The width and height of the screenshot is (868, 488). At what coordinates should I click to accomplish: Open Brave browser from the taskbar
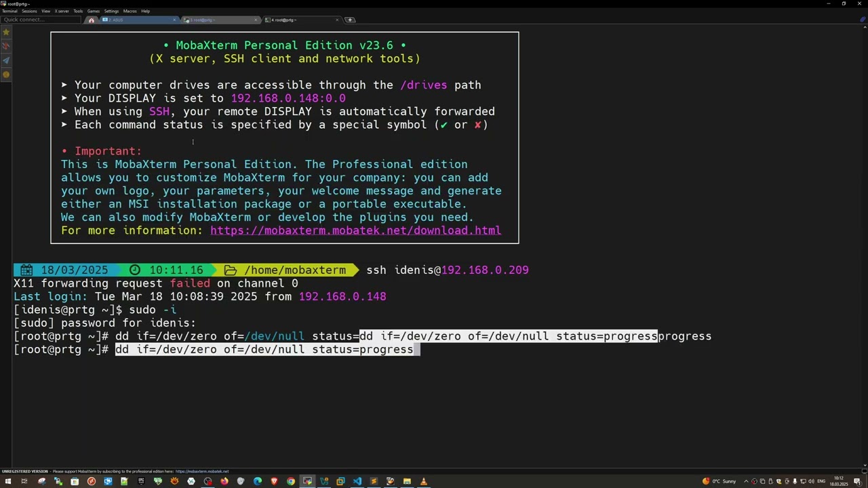(x=274, y=481)
